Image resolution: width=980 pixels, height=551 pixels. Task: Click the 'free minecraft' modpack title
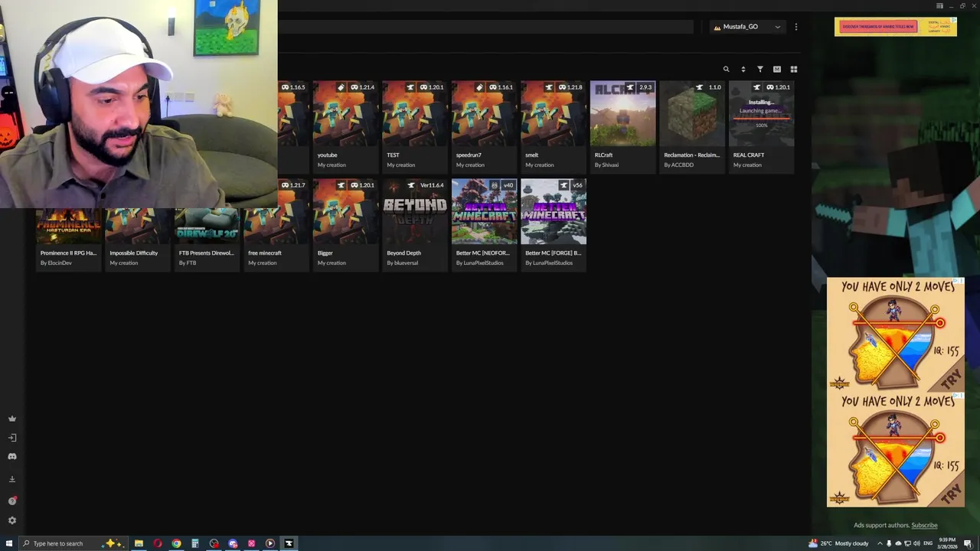265,253
